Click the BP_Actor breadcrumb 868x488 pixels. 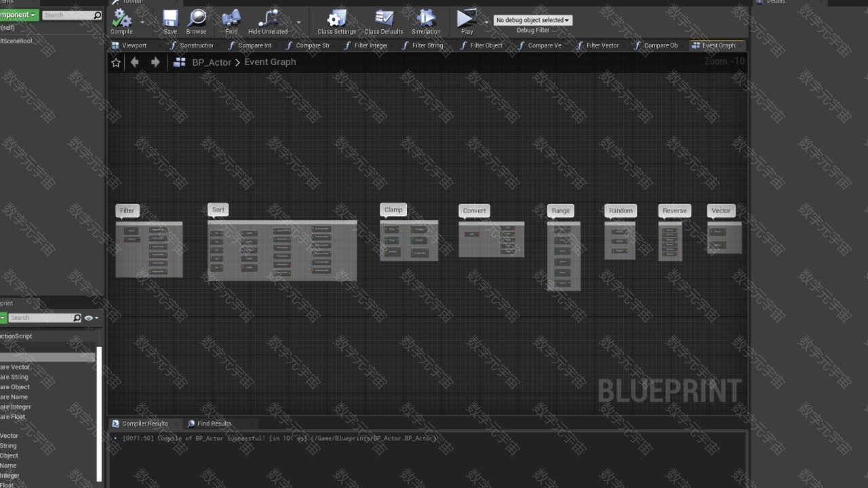tap(212, 62)
